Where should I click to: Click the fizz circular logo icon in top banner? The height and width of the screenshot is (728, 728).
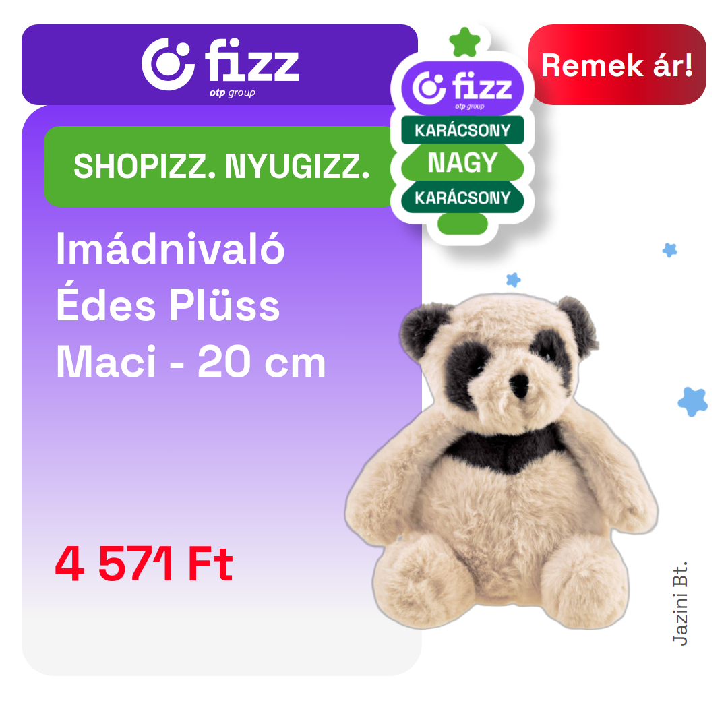168,64
